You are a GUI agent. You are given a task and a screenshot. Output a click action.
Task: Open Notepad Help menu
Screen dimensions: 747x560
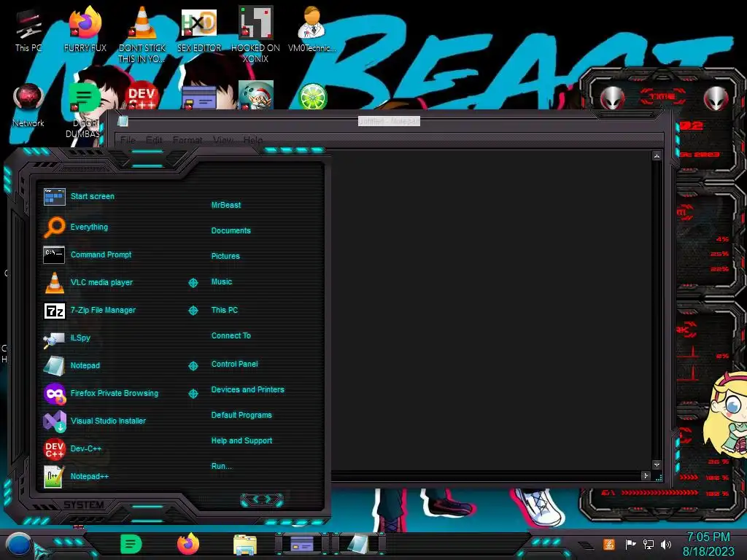[253, 140]
